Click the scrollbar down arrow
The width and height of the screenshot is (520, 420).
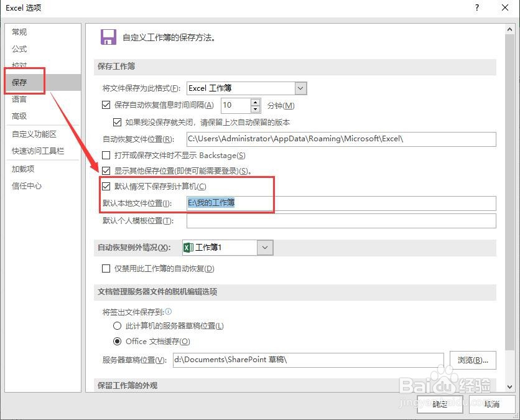point(509,387)
